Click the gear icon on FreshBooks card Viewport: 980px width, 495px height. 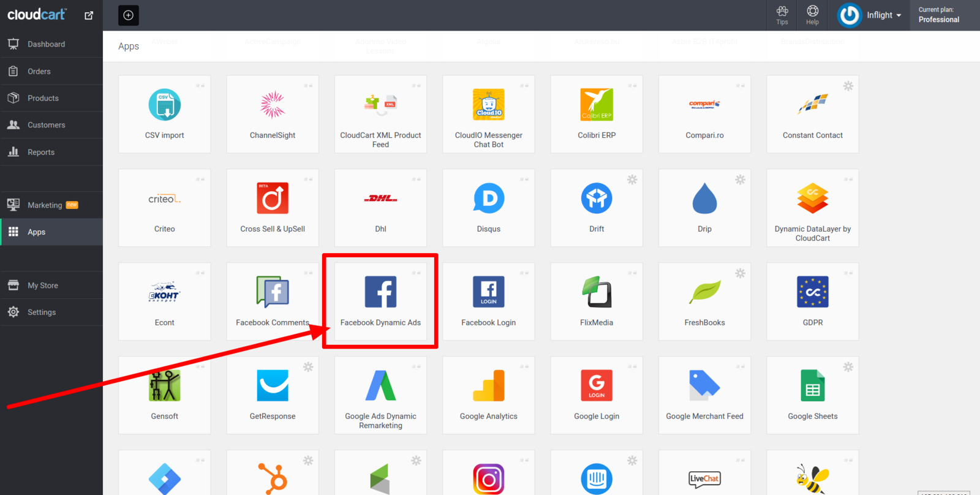click(741, 273)
